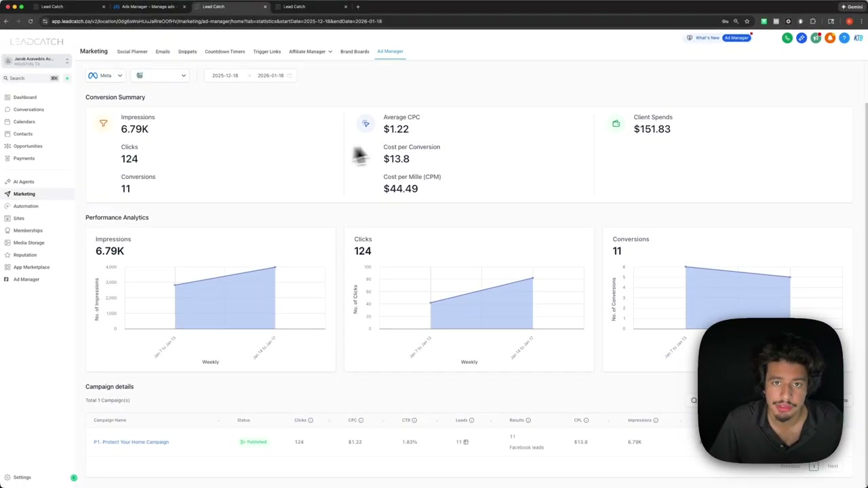Open the ad account dropdown next to Meta
The height and width of the screenshot is (488, 868).
tap(161, 75)
